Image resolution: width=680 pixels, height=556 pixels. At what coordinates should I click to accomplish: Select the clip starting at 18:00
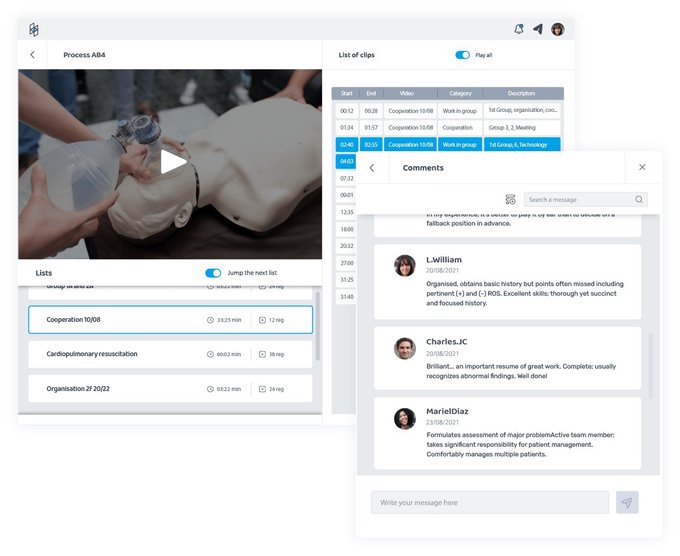[x=346, y=229]
